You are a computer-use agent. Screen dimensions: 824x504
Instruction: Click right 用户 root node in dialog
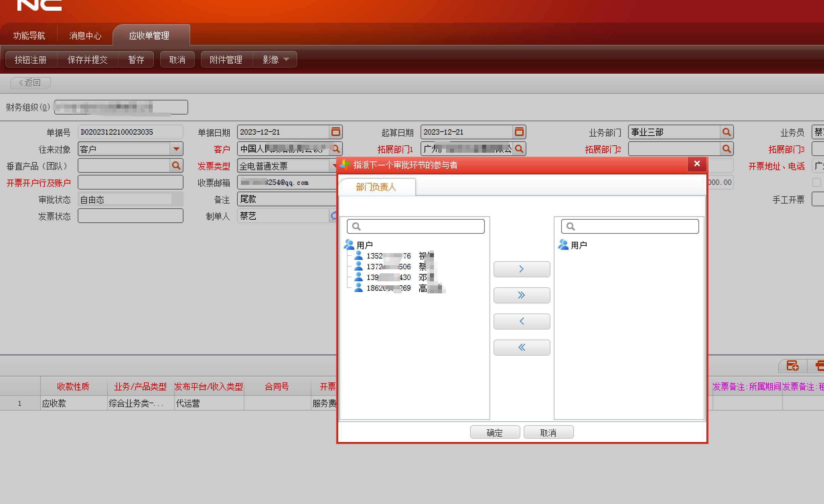tap(573, 245)
